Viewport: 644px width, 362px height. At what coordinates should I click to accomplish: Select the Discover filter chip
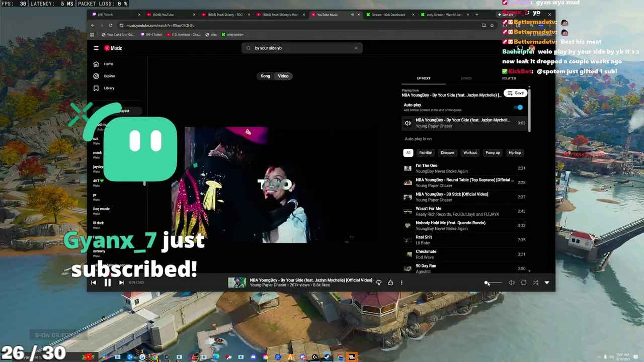pos(448,153)
